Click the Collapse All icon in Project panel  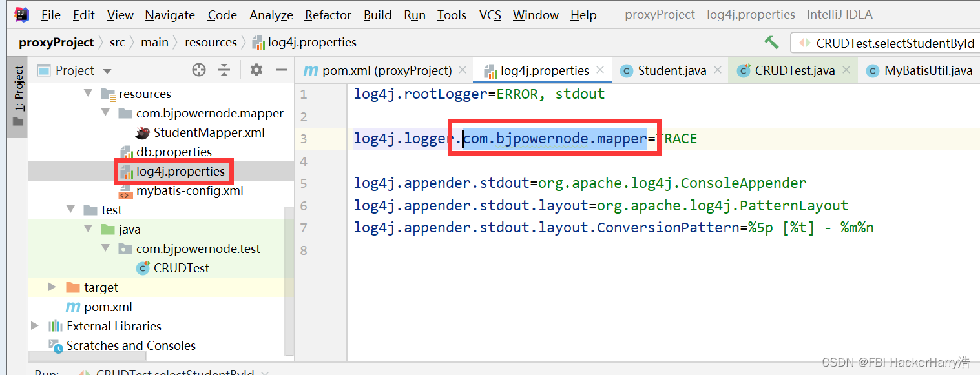pos(224,70)
